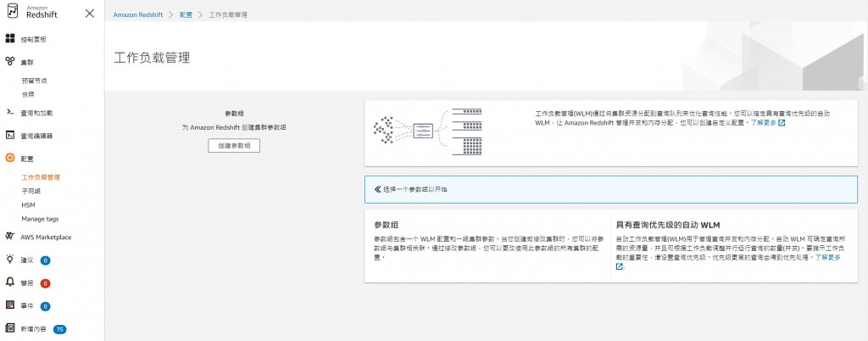
Task: Open 建议 recommendations item
Action: click(27, 260)
